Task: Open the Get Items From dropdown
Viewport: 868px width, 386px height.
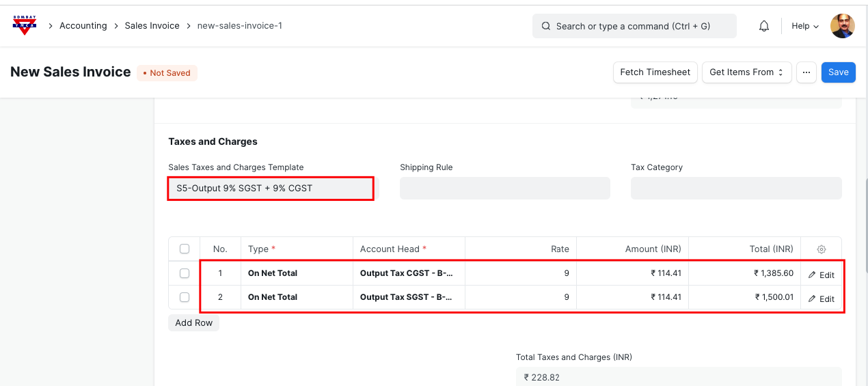Action: pyautogui.click(x=746, y=72)
